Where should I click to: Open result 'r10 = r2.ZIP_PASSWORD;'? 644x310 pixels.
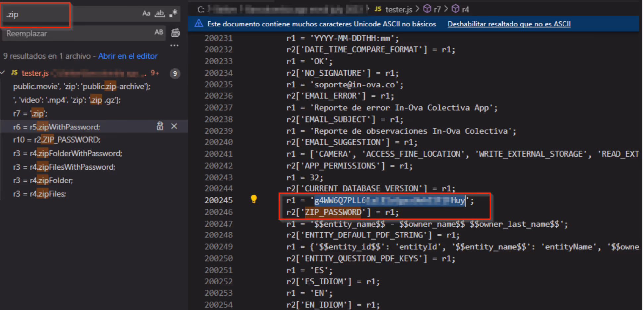tap(57, 140)
